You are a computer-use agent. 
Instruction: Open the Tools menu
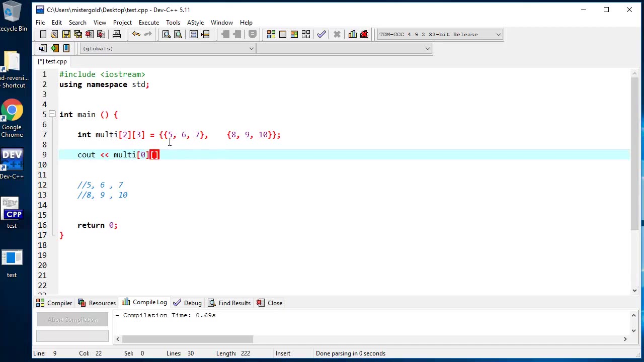coord(173,23)
